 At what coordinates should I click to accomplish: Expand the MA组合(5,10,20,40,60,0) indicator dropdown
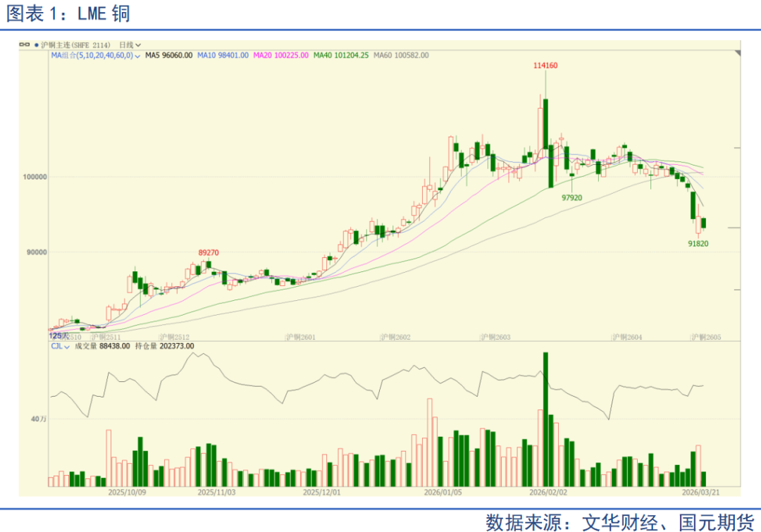[x=96, y=56]
